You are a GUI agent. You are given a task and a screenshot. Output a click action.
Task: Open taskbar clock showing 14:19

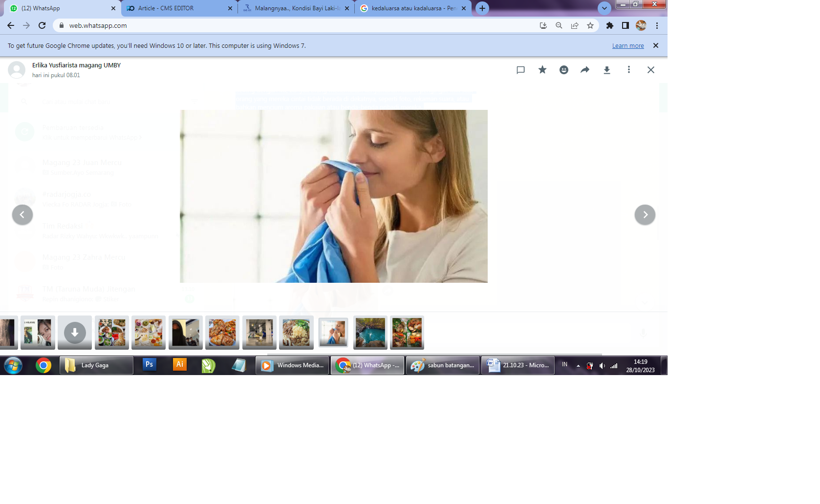[x=640, y=366]
